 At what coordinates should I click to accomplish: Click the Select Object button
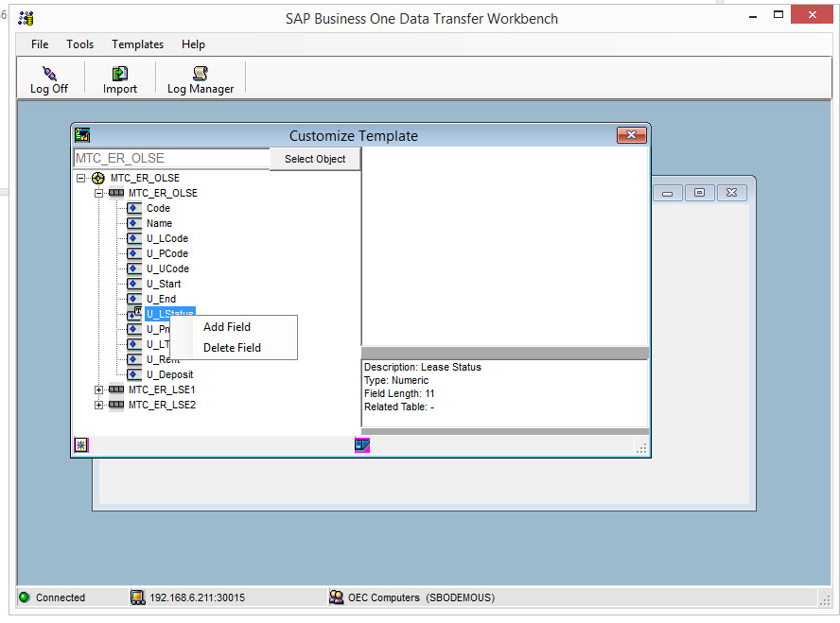(315, 159)
